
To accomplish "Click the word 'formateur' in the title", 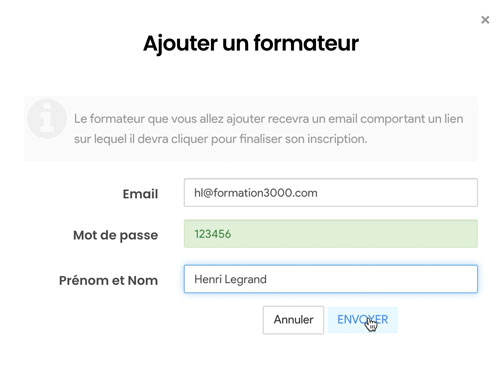I will tap(306, 43).
